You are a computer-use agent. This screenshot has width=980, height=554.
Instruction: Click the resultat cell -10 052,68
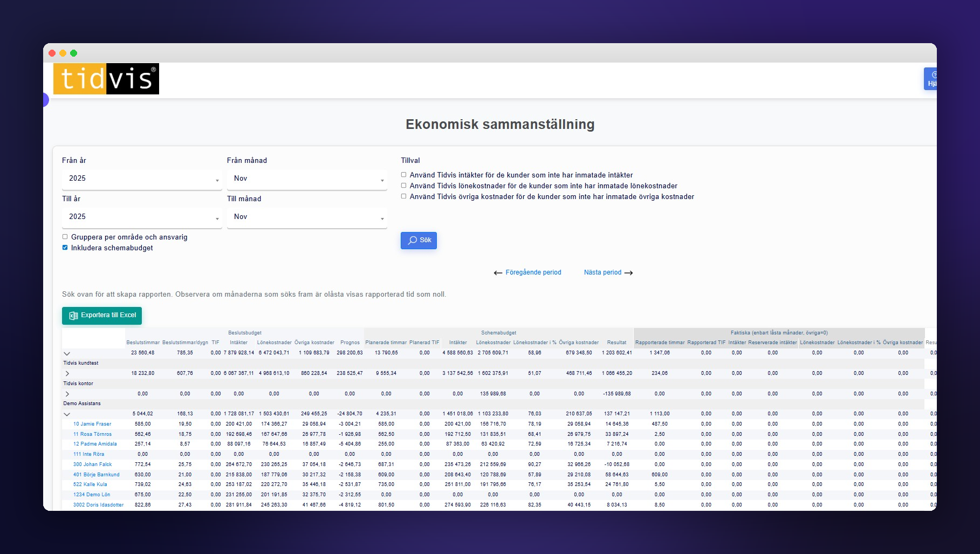point(617,464)
